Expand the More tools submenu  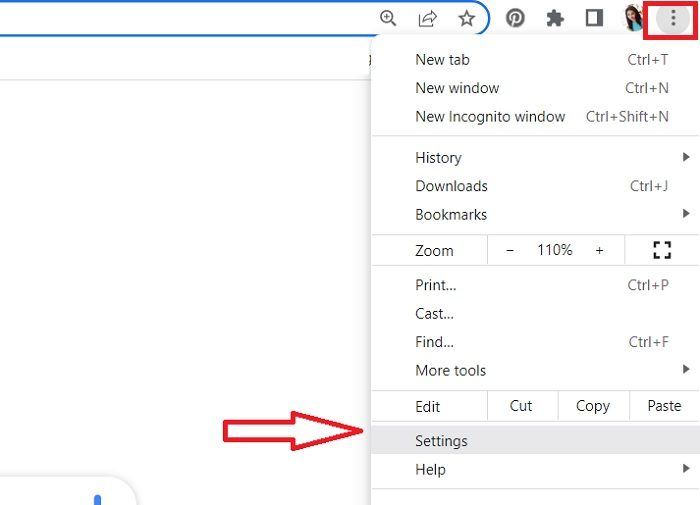[535, 370]
